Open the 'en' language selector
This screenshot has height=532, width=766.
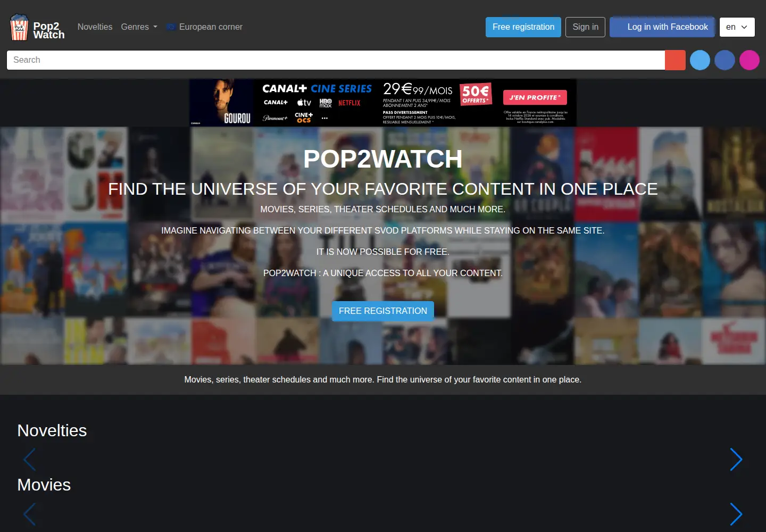pyautogui.click(x=737, y=27)
